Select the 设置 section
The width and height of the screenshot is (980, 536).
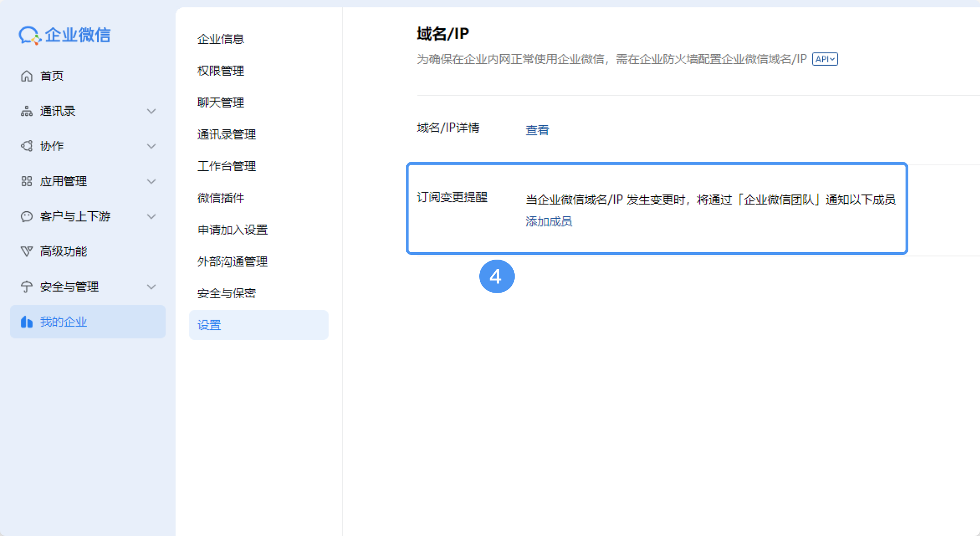coord(259,325)
